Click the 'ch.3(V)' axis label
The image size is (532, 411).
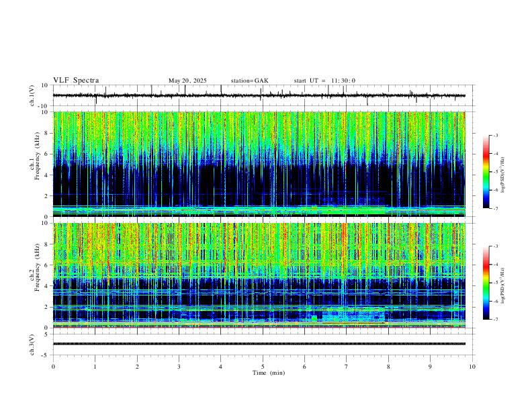tap(32, 345)
